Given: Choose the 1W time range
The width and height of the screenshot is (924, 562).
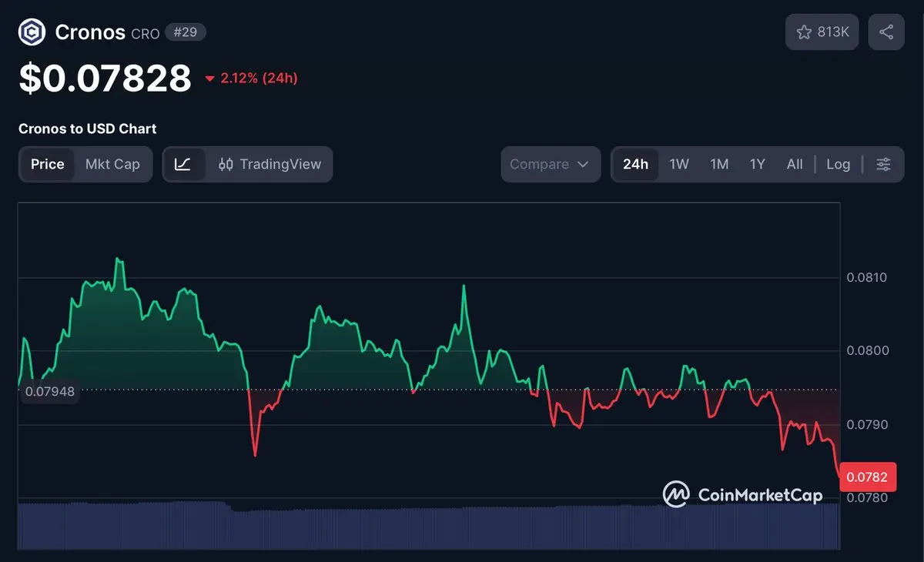Looking at the screenshot, I should click(679, 164).
